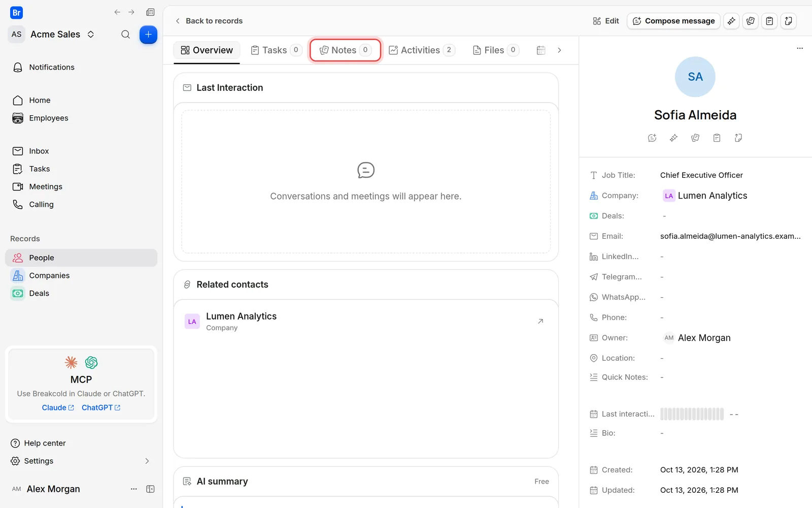Viewport: 812px width, 508px height.
Task: Click sparkle icon under Sofia Almeida
Action: (x=673, y=138)
